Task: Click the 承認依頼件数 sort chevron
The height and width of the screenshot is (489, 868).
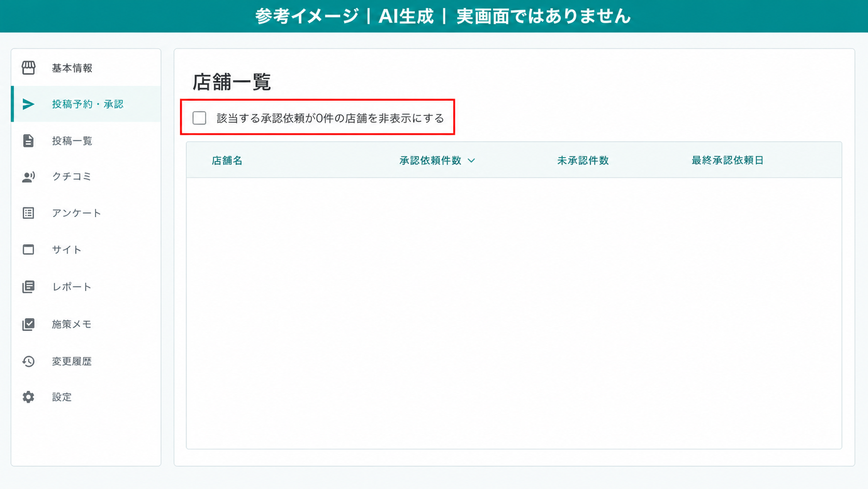Action: [471, 161]
